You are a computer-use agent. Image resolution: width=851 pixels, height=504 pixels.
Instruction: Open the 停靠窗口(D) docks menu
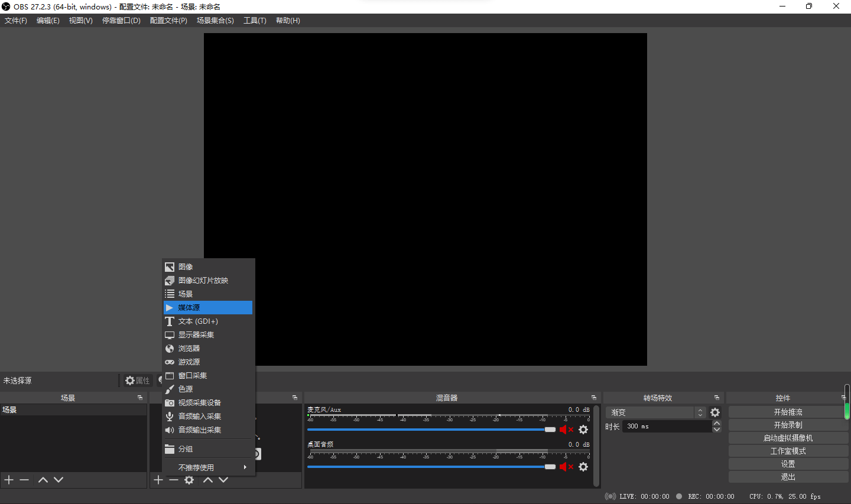pos(121,21)
